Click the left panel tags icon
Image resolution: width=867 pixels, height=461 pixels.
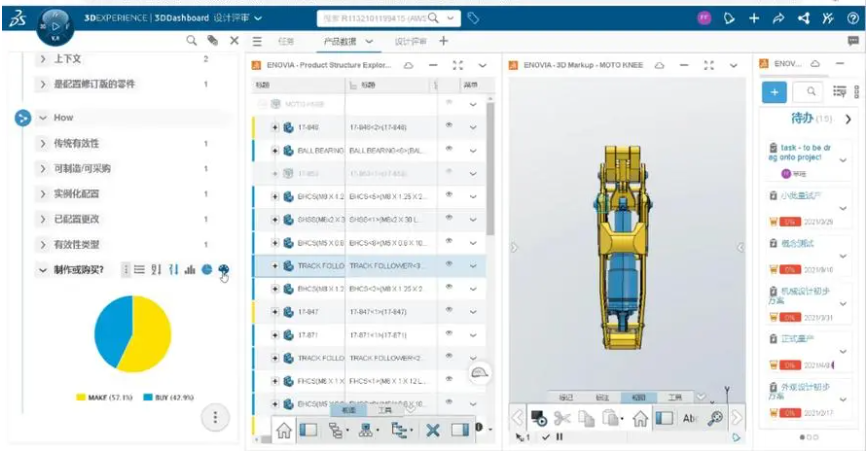click(x=212, y=40)
